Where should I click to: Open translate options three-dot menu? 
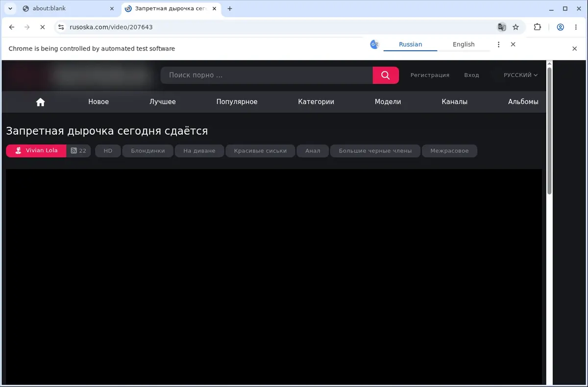click(498, 45)
